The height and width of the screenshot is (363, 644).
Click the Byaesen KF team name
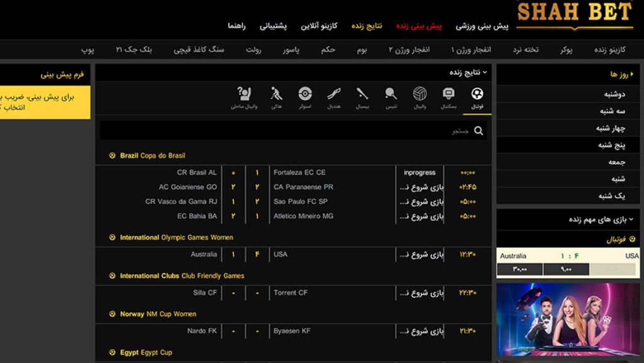coord(292,331)
